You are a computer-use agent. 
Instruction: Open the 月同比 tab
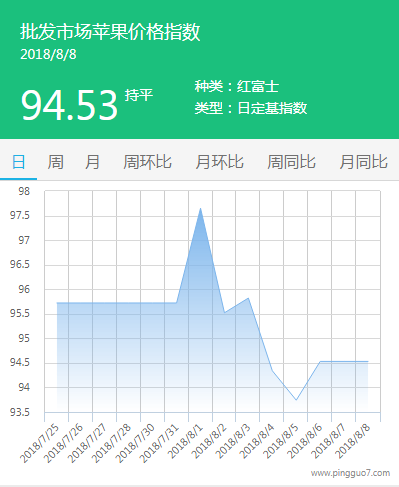[x=363, y=162]
